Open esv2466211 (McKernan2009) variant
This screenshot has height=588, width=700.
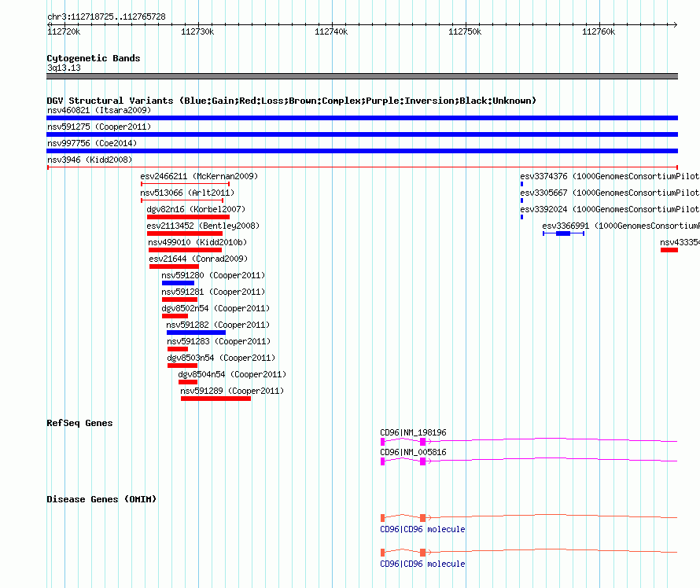pos(199,176)
